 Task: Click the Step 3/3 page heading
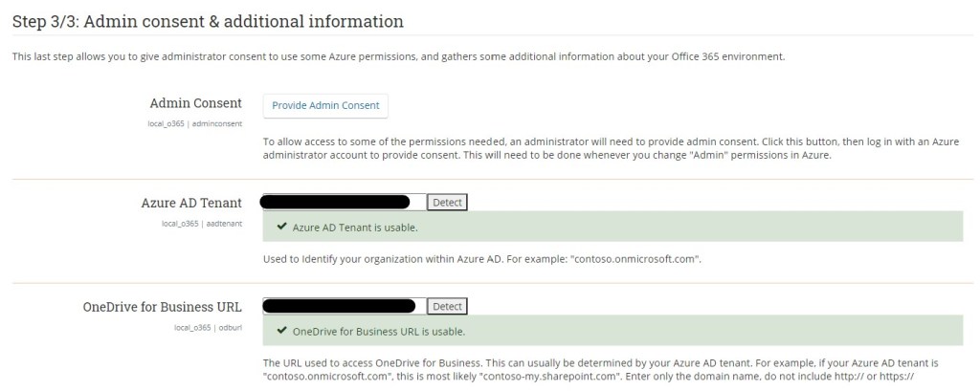coord(207,19)
